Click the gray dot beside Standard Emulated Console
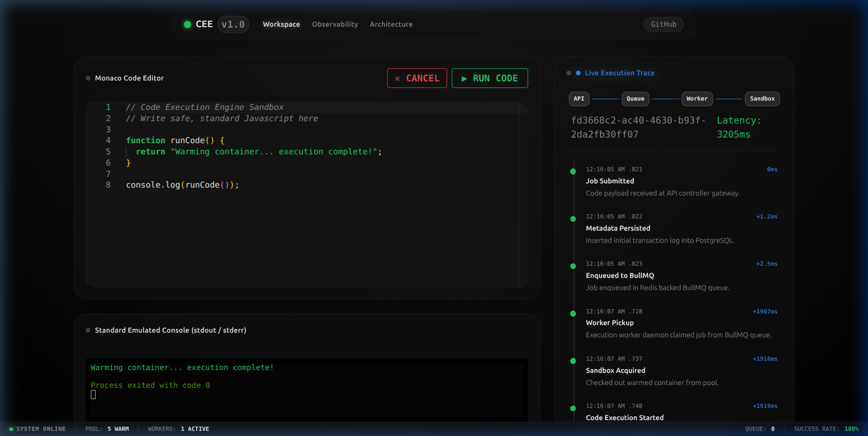868x436 pixels. [88, 330]
